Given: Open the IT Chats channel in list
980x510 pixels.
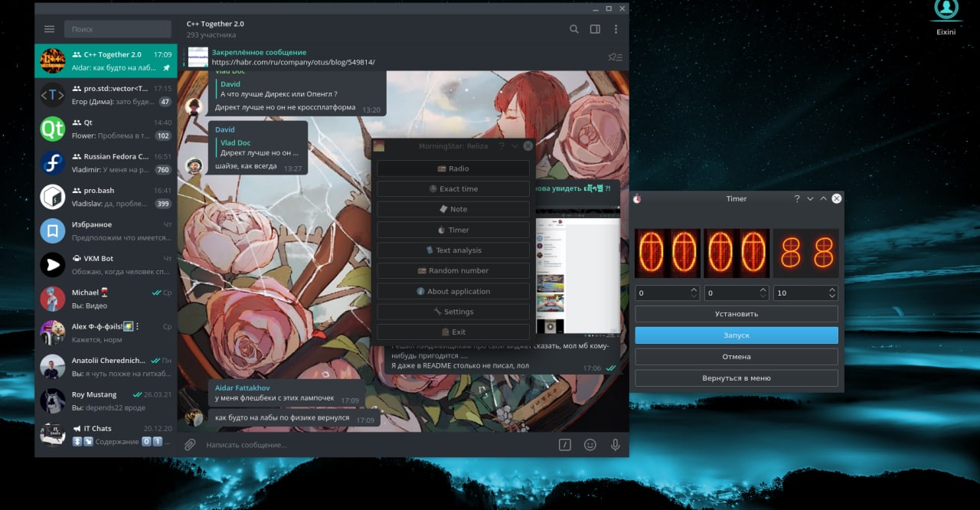Looking at the screenshot, I should pos(106,434).
